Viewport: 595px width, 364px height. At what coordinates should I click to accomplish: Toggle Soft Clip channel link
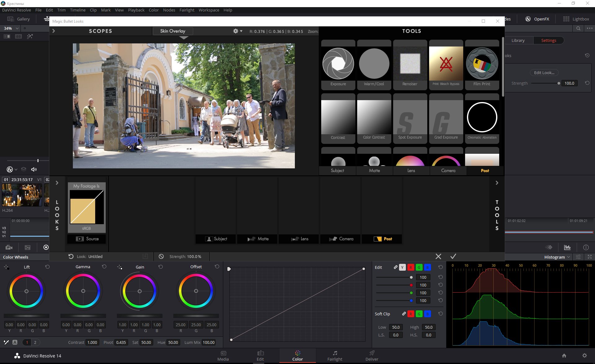tap(404, 314)
